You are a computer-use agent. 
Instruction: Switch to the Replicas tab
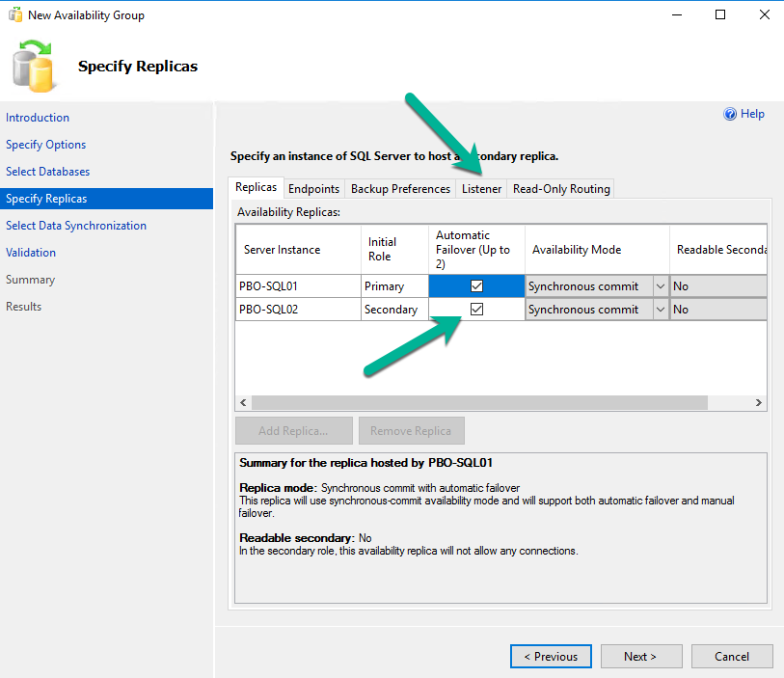click(256, 187)
